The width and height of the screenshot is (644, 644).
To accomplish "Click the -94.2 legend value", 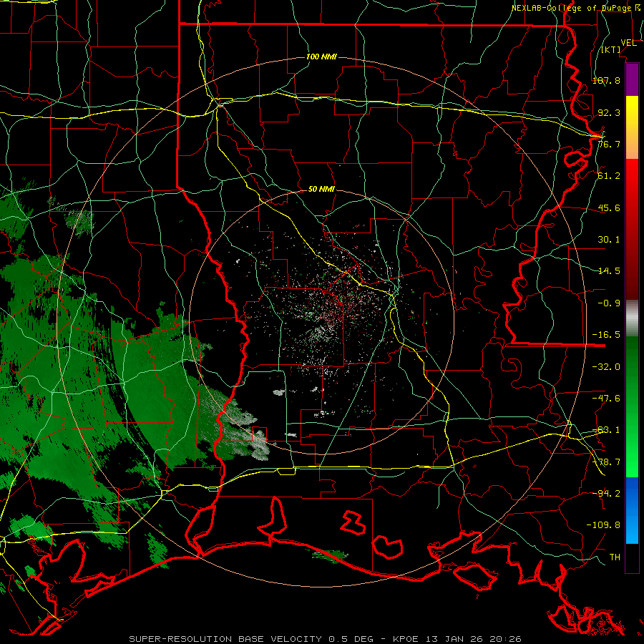I will 606,493.
